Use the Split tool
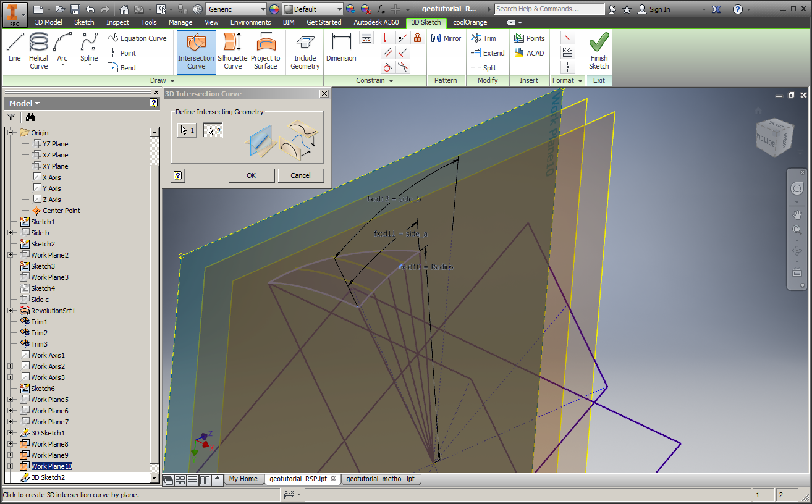 (483, 68)
